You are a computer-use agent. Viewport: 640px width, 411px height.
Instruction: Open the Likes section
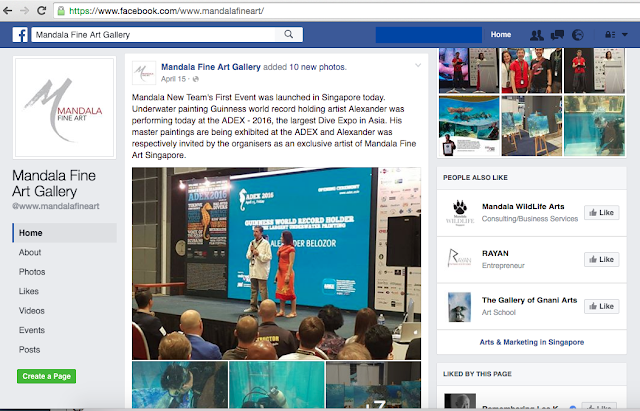click(x=29, y=291)
